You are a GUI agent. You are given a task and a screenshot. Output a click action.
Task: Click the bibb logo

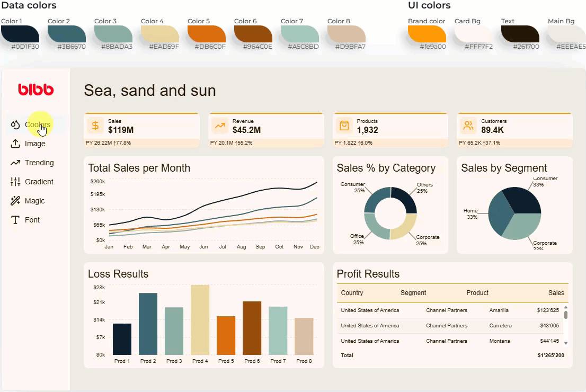tap(35, 90)
